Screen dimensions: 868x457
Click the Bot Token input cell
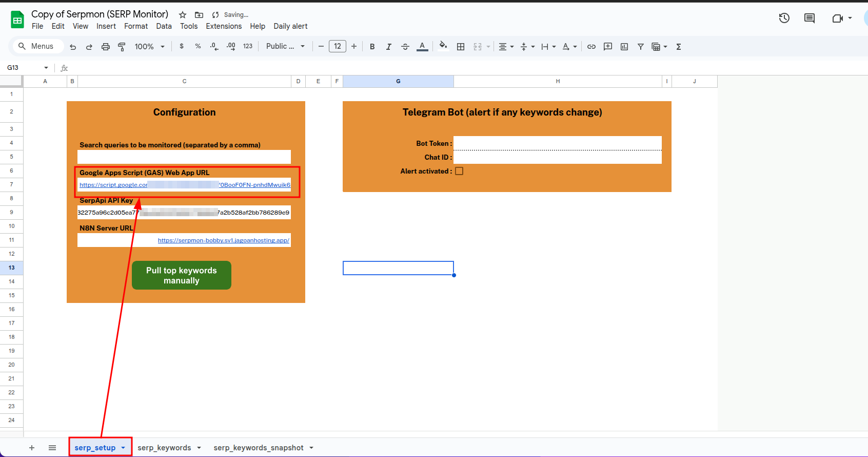click(557, 143)
